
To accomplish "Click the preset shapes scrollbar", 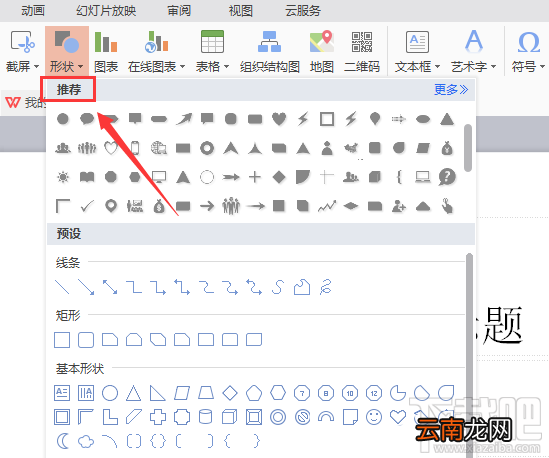I will 469,355.
